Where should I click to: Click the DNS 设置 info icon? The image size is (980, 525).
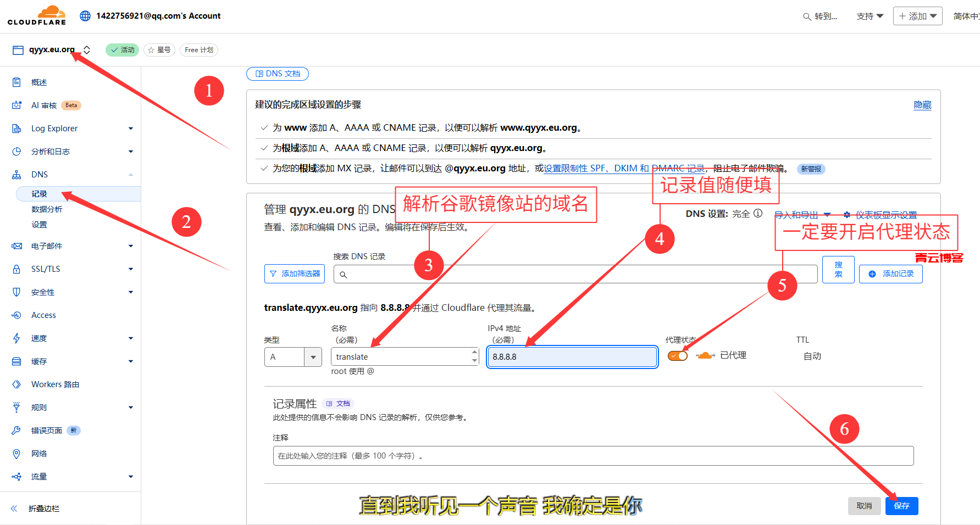click(x=758, y=213)
